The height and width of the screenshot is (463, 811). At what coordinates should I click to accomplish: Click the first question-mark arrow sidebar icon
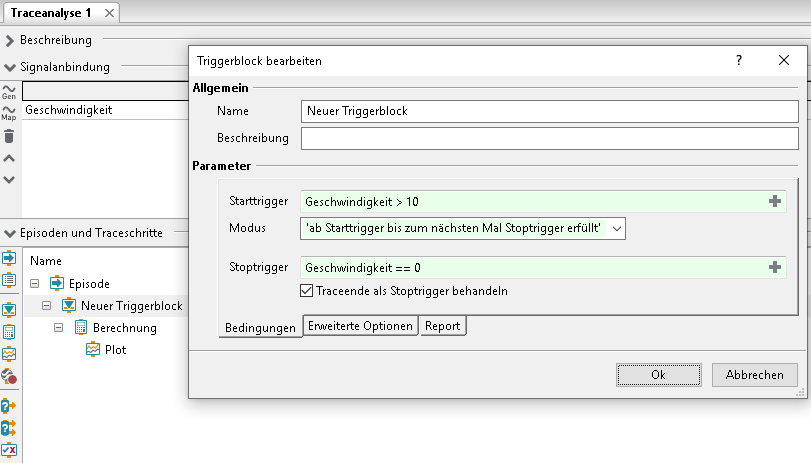[x=9, y=406]
